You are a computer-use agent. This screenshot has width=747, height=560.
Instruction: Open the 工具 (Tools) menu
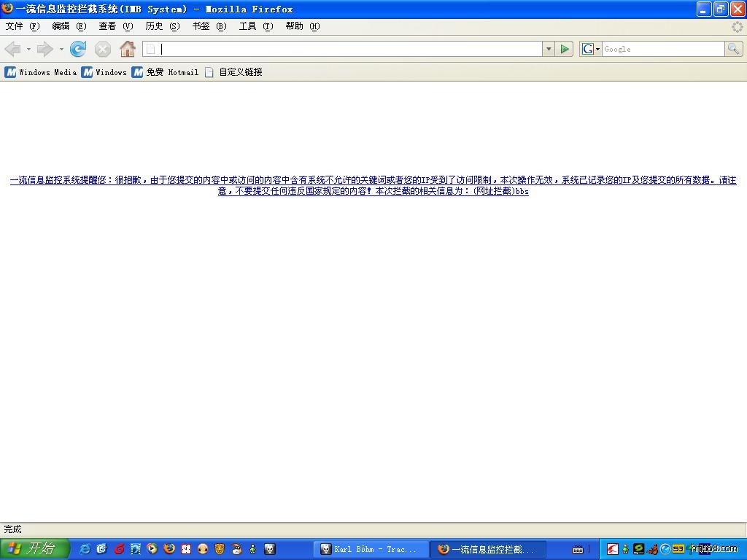[x=255, y=26]
